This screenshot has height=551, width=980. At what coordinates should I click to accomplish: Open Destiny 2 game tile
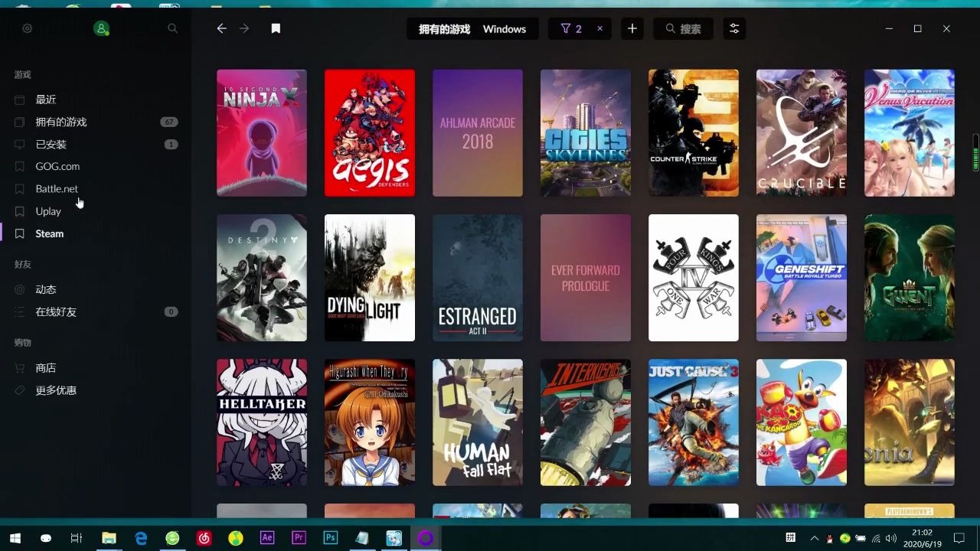tap(262, 278)
